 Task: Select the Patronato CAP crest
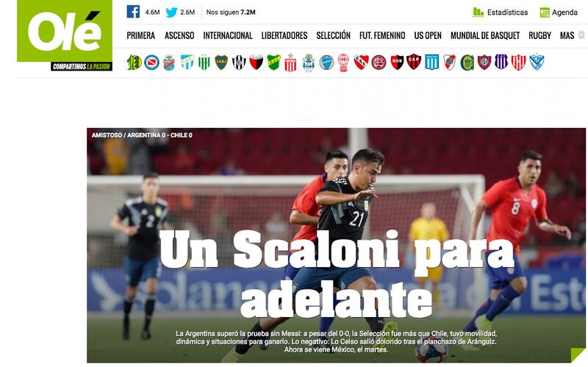point(414,63)
